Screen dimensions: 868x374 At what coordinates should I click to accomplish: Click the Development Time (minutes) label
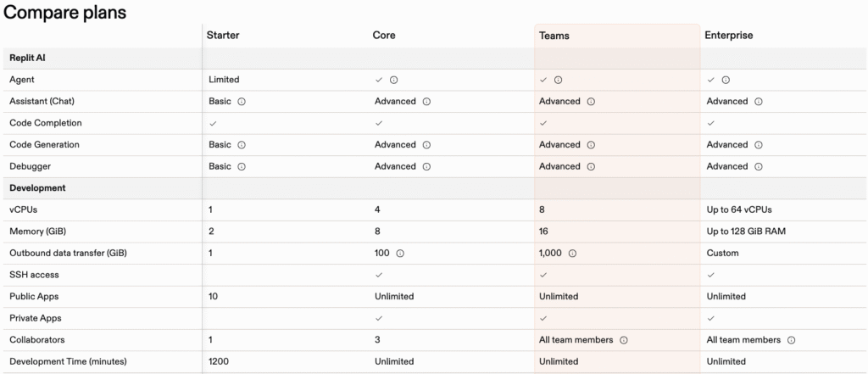pyautogui.click(x=68, y=361)
